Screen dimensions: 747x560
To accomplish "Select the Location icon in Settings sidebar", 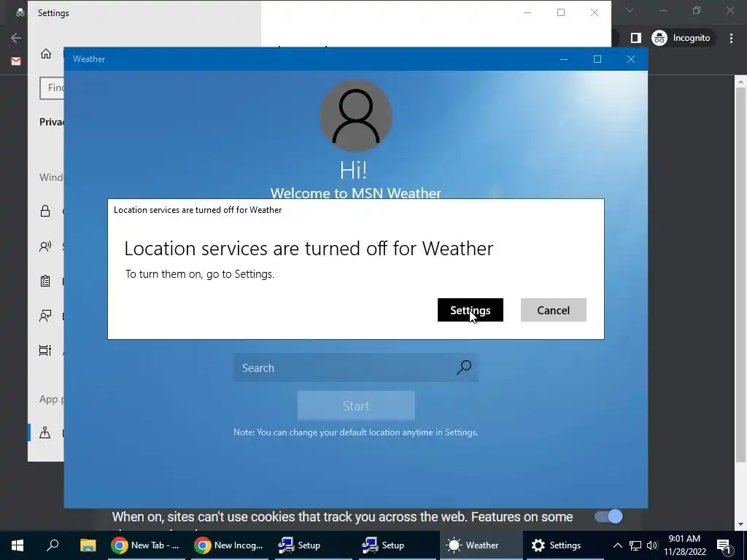I will click(x=45, y=432).
